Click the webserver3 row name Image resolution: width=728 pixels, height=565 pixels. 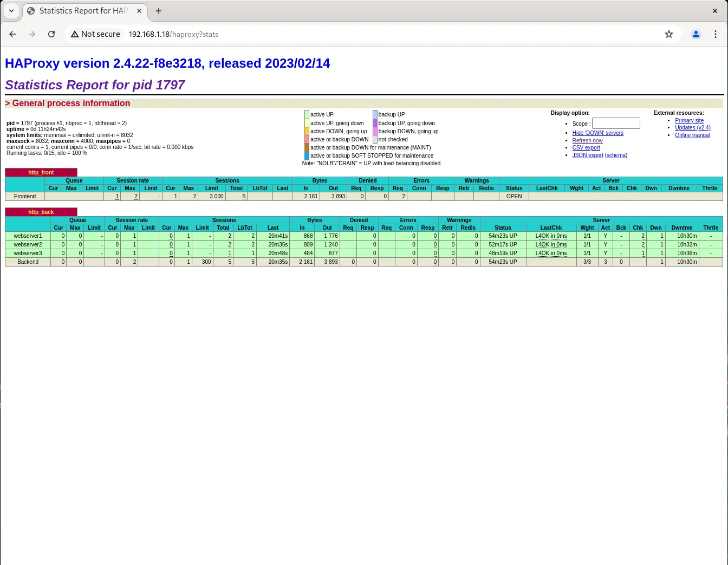pos(28,254)
